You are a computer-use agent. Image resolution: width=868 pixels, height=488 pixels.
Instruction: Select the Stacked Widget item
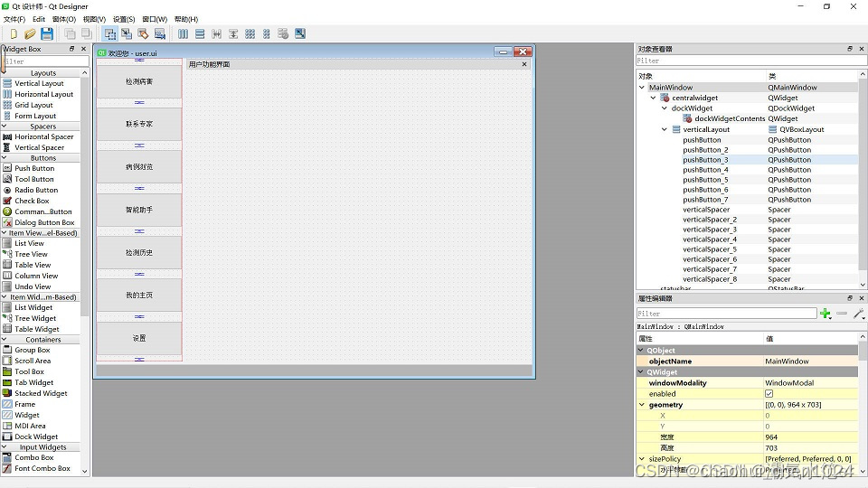41,393
